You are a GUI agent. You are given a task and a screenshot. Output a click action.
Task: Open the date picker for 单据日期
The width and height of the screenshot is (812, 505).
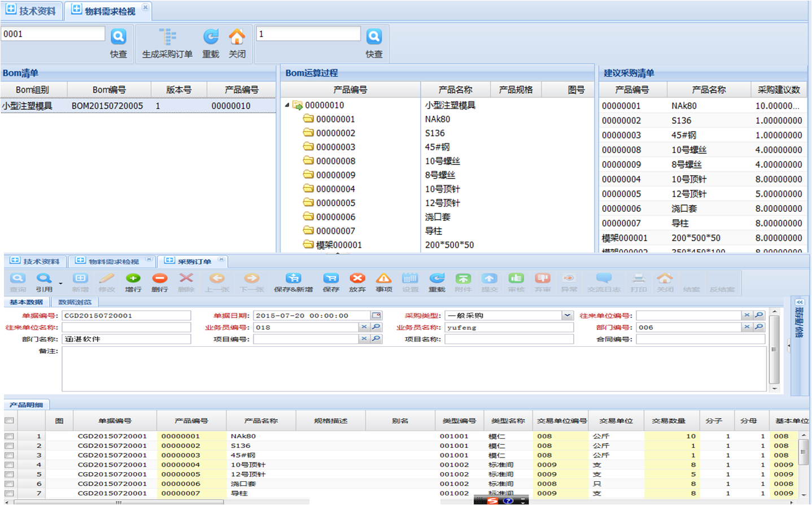[x=376, y=316]
